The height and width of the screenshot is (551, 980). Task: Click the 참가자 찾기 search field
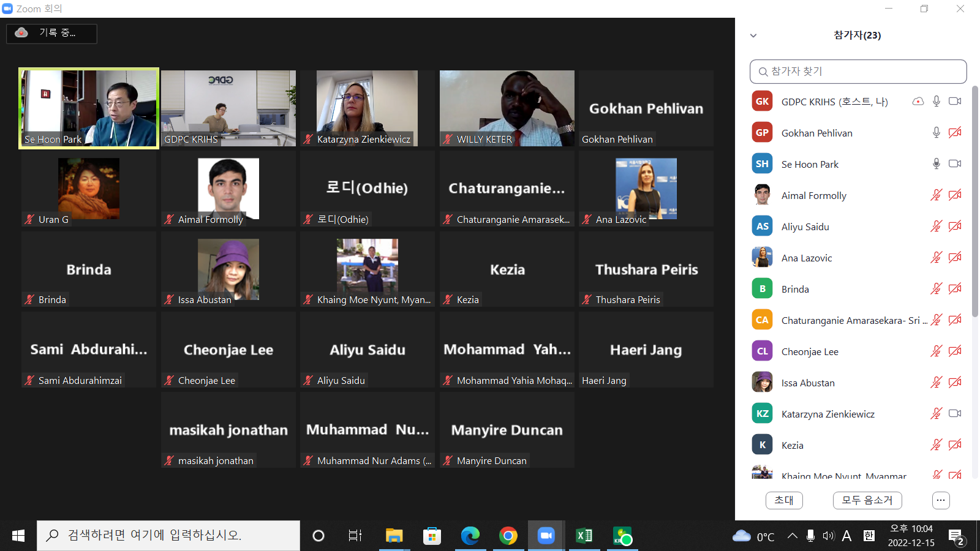(858, 71)
